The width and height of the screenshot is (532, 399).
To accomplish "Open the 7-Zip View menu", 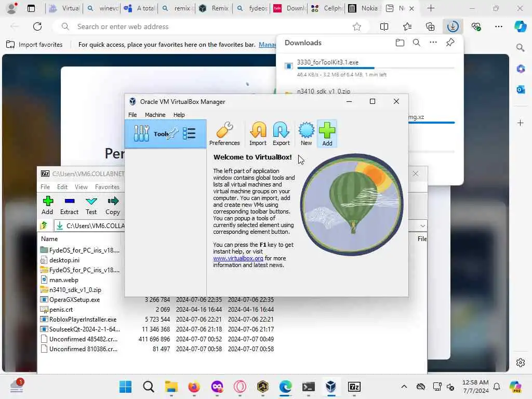I will [81, 187].
